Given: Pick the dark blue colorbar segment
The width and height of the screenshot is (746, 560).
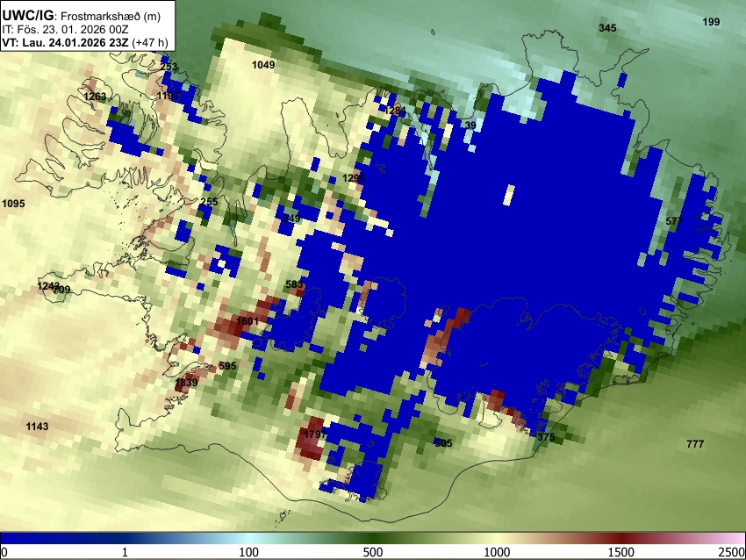Looking at the screenshot, I should tap(61, 539).
